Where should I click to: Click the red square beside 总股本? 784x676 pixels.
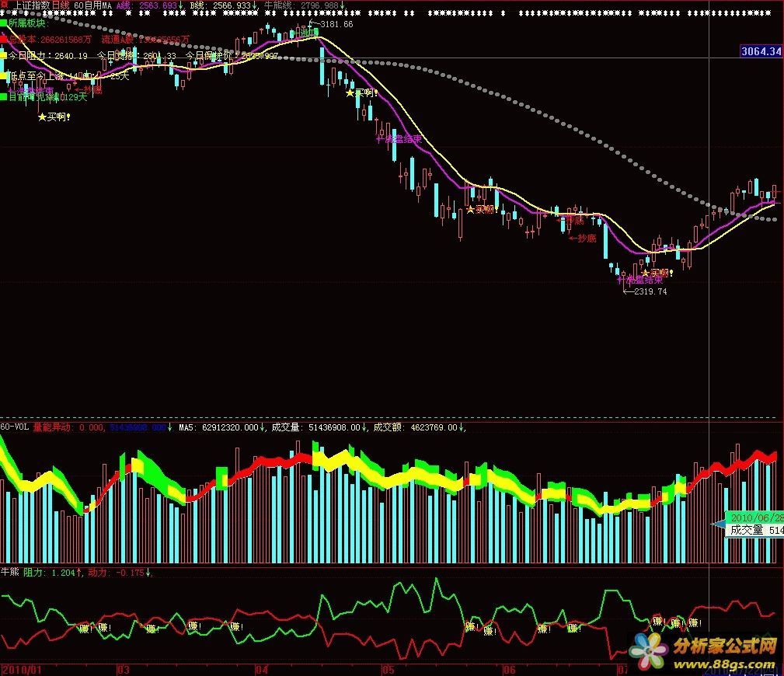click(4, 40)
